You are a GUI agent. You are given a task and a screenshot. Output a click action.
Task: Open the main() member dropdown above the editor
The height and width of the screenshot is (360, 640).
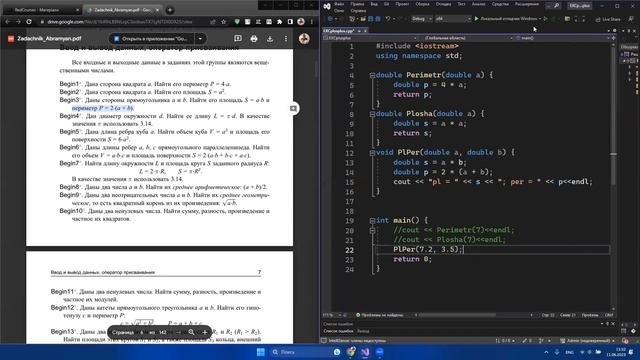(562, 38)
